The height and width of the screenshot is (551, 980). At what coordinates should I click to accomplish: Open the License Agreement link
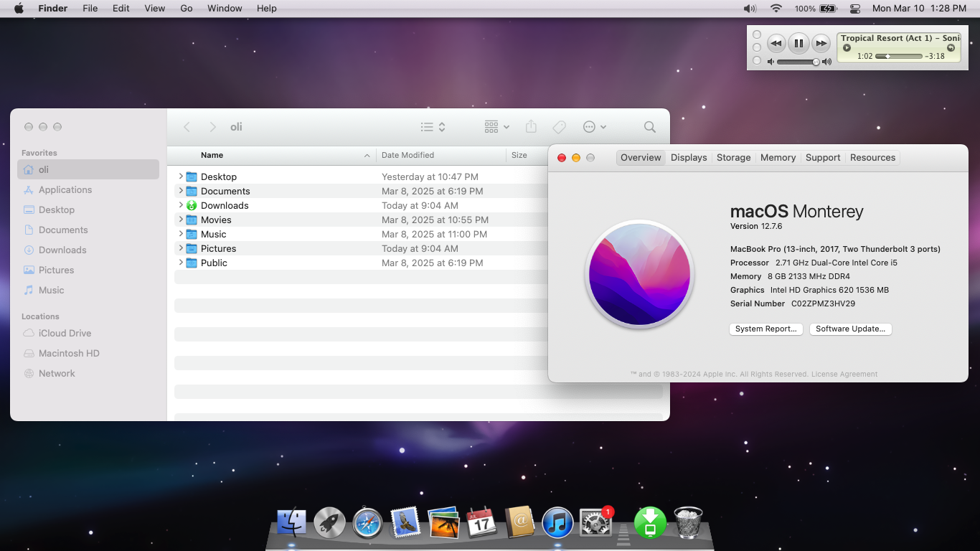tap(845, 375)
